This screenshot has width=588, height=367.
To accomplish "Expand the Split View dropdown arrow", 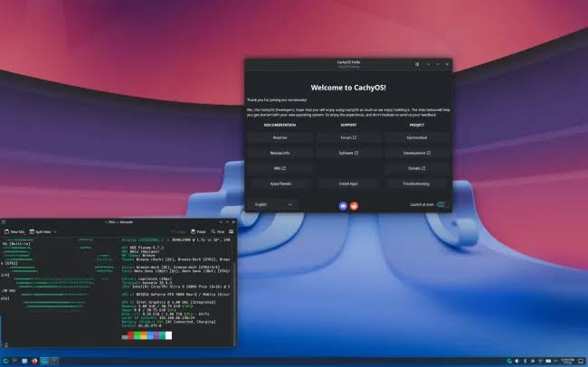I will coord(55,231).
